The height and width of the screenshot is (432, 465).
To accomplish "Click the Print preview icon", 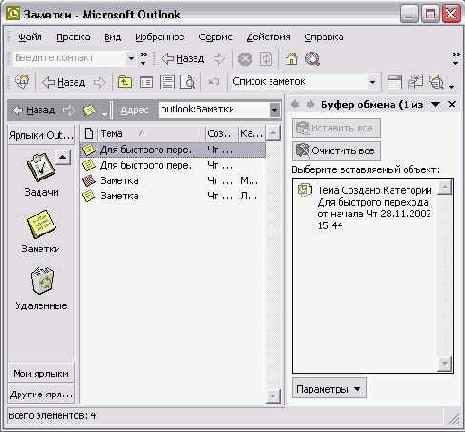I will click(x=187, y=82).
